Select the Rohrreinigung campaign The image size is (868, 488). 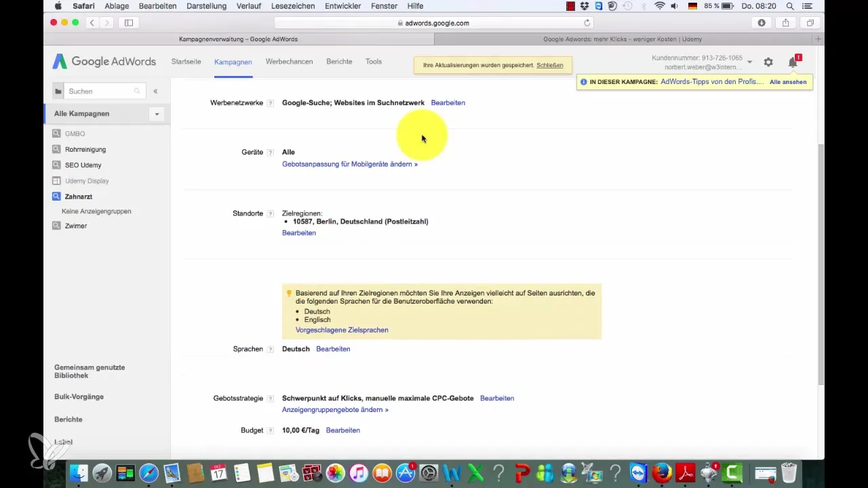tap(85, 150)
